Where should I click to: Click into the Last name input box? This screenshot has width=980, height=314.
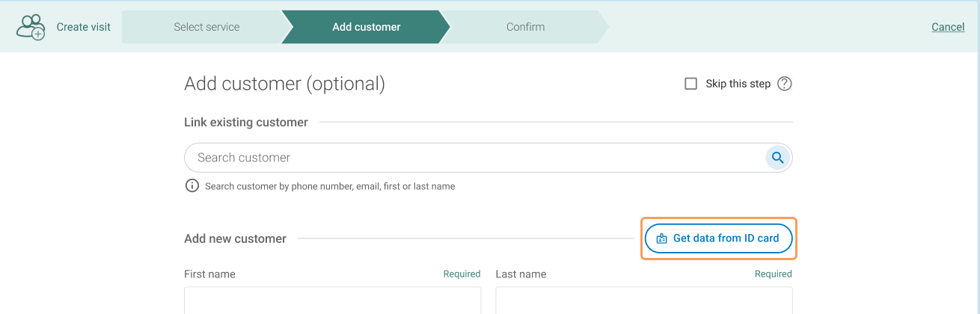tap(643, 301)
